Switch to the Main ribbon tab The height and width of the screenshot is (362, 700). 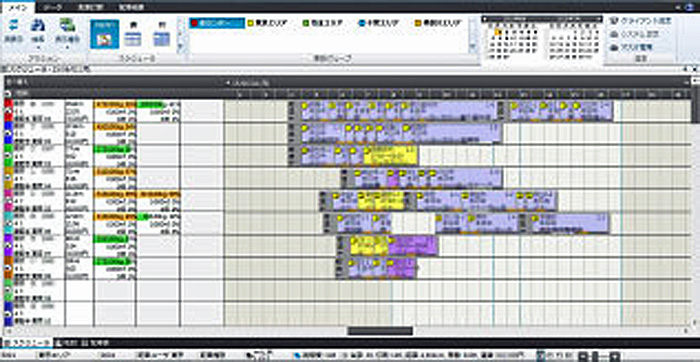click(x=17, y=6)
